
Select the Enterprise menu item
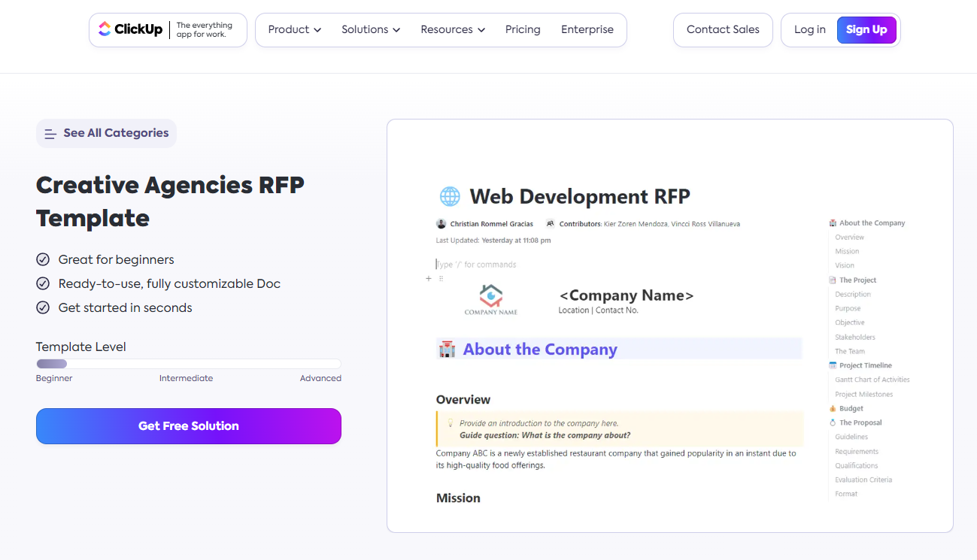point(587,29)
